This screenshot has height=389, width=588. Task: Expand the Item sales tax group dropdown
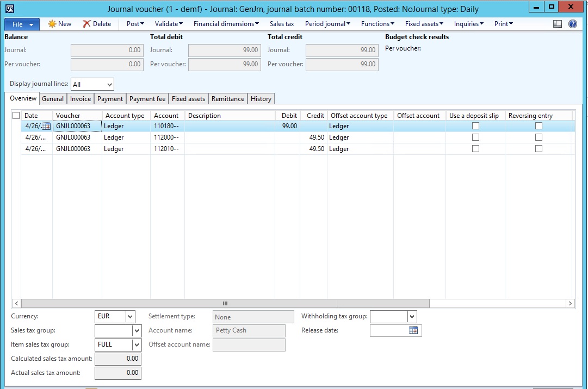pyautogui.click(x=136, y=344)
